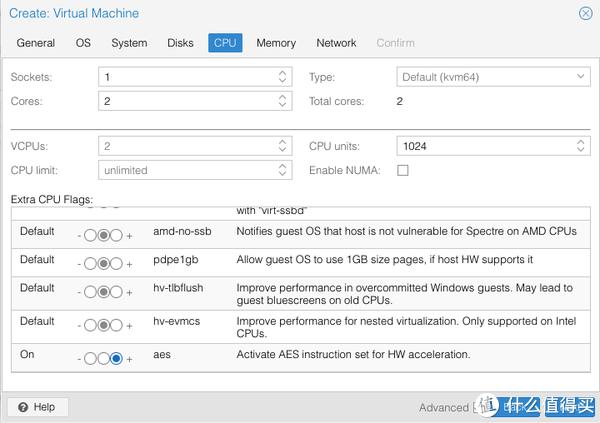Select default for pdpe1gb flag
600x423 pixels.
(103, 264)
